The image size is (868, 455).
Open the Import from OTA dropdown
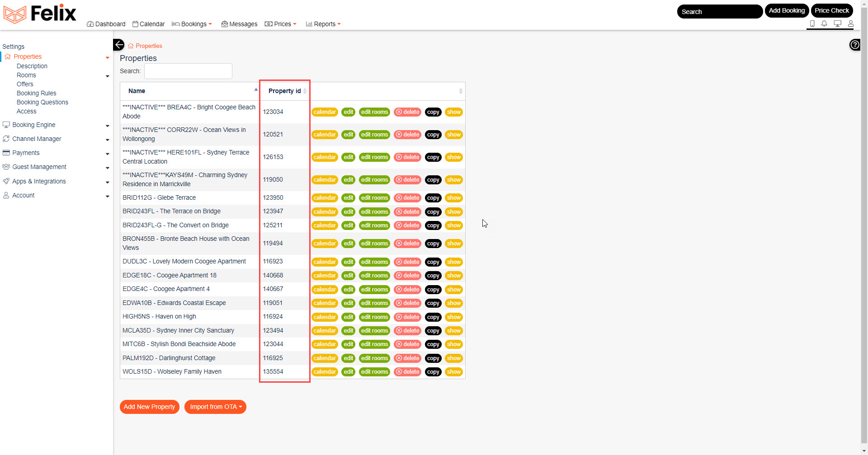click(215, 407)
